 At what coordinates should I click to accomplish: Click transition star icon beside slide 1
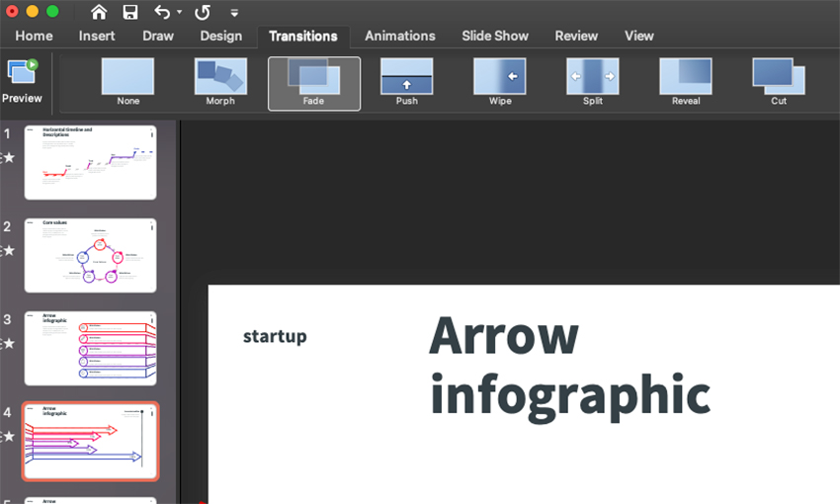(x=8, y=157)
